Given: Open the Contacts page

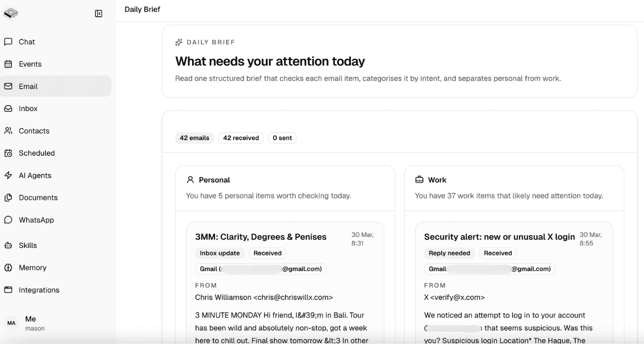Looking at the screenshot, I should (34, 131).
